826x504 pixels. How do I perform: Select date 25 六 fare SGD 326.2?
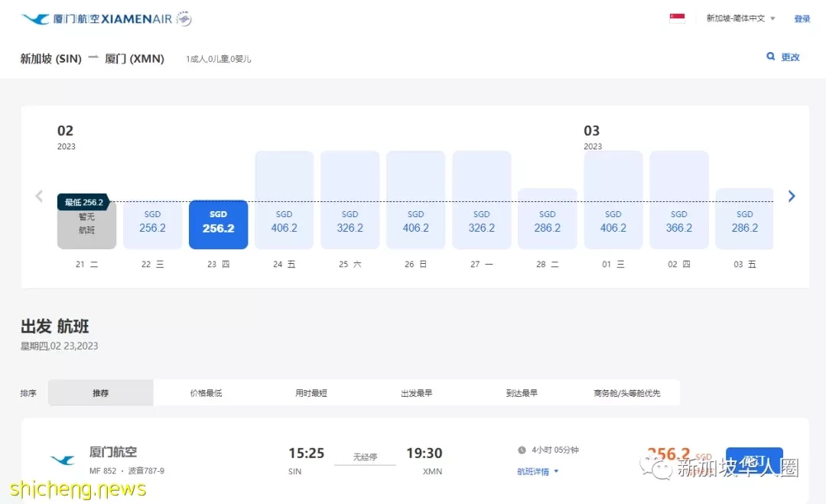[x=350, y=200]
